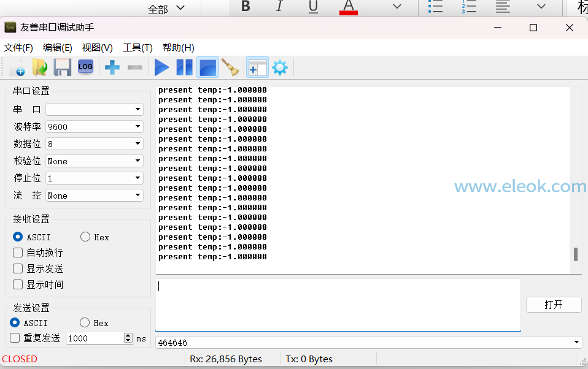Open the 文件(F) menu
The height and width of the screenshot is (369, 588).
click(x=18, y=48)
